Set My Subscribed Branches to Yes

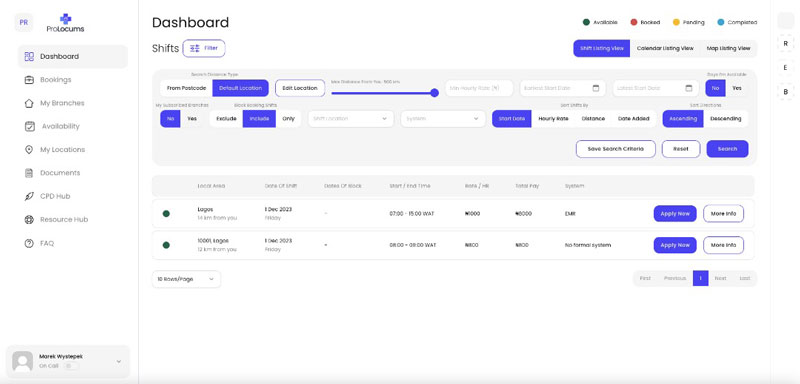tap(192, 119)
